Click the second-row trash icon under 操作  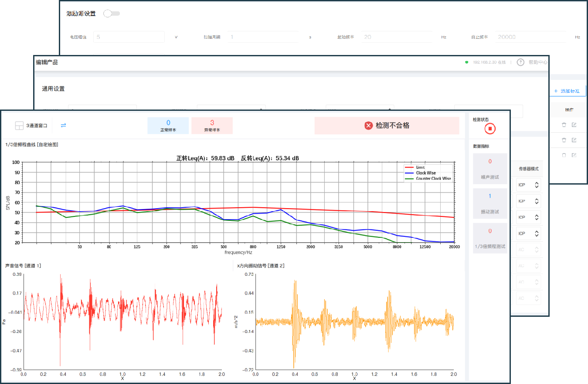coord(564,140)
